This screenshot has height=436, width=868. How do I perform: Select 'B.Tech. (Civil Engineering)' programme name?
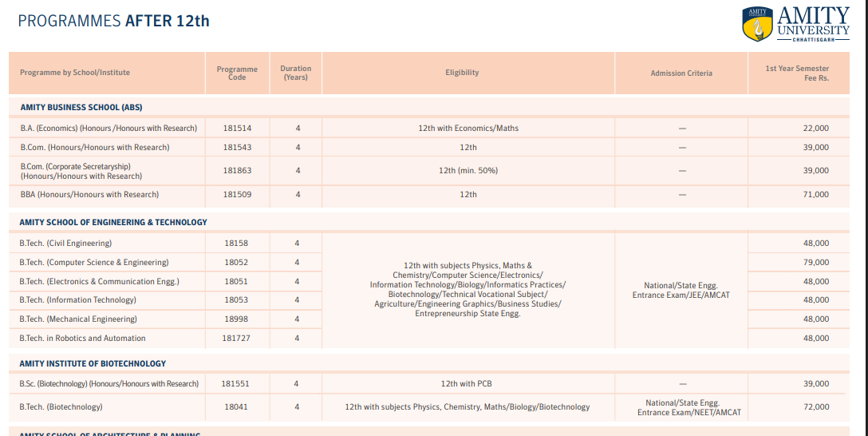point(65,244)
